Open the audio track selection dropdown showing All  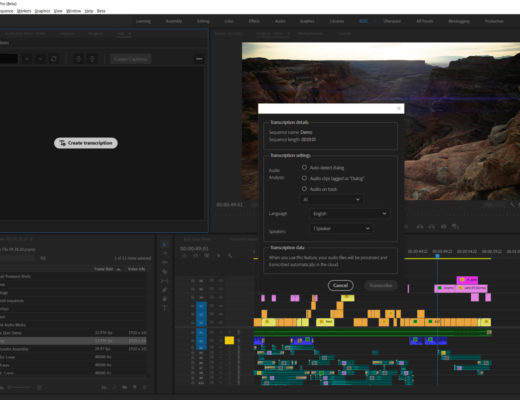332,199
